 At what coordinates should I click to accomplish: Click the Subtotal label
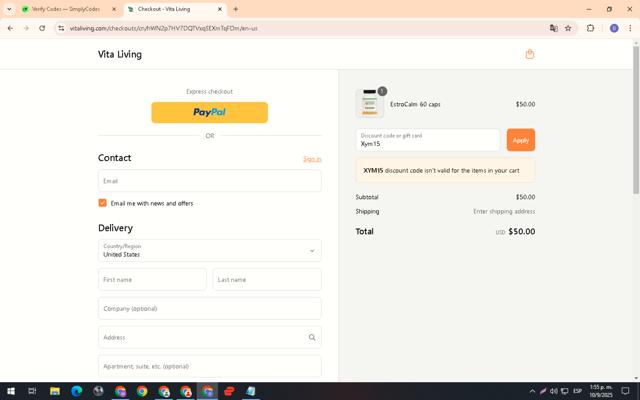[367, 197]
